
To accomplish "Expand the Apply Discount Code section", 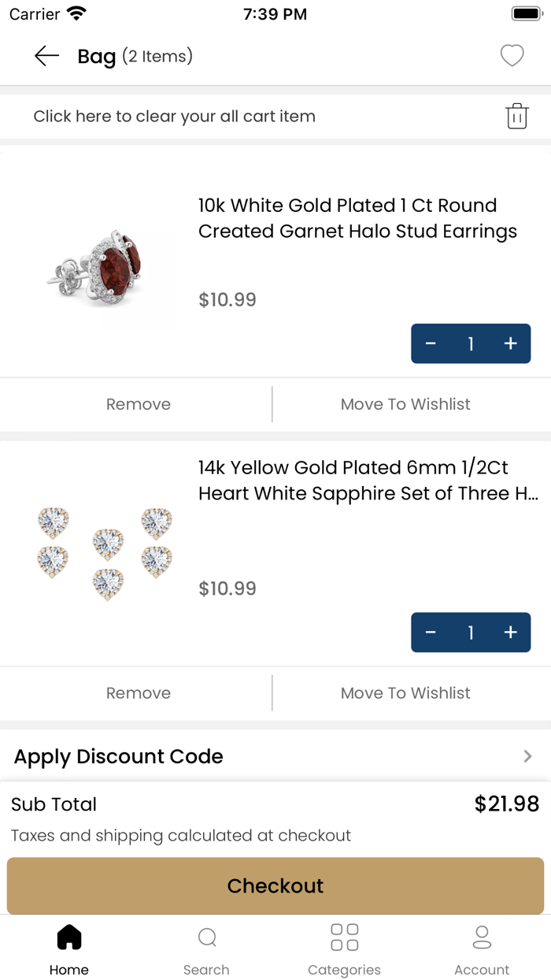I will coord(118,756).
